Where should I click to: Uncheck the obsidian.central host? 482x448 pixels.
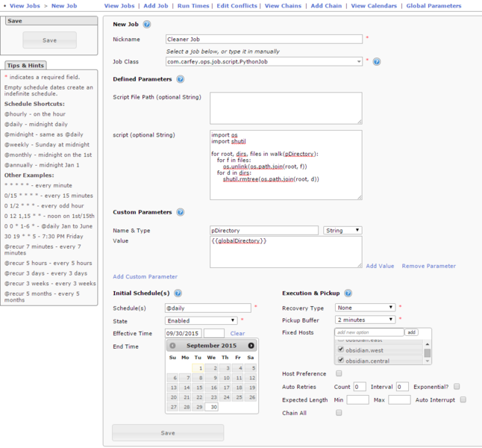340,360
